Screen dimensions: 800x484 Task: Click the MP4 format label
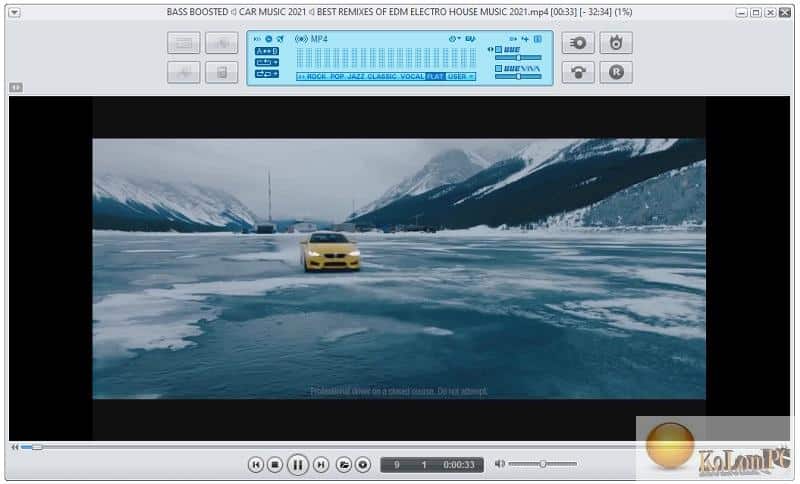(x=319, y=39)
